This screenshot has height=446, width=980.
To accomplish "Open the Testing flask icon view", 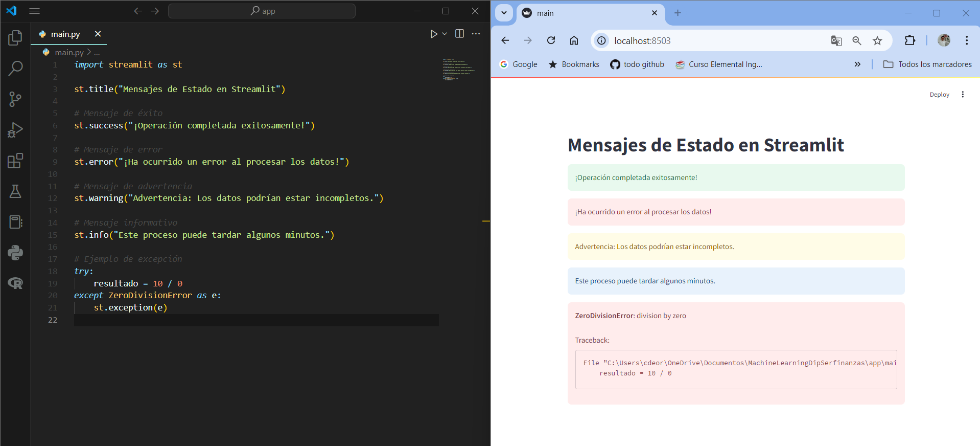I will 15,191.
